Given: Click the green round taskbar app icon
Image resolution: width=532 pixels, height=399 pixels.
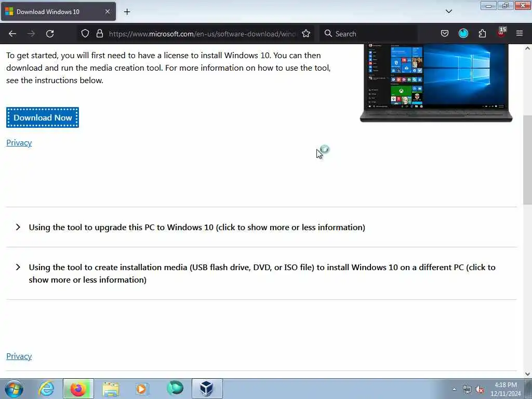Looking at the screenshot, I should pos(175,388).
